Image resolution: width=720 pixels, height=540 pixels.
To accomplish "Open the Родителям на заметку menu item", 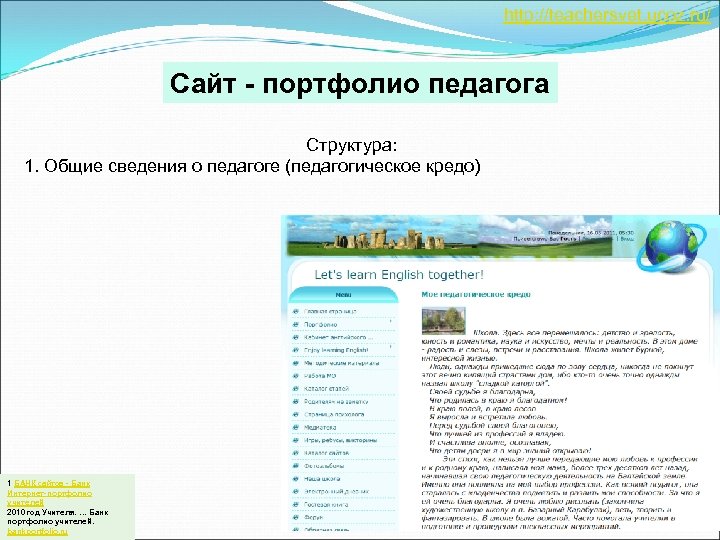I will [336, 401].
